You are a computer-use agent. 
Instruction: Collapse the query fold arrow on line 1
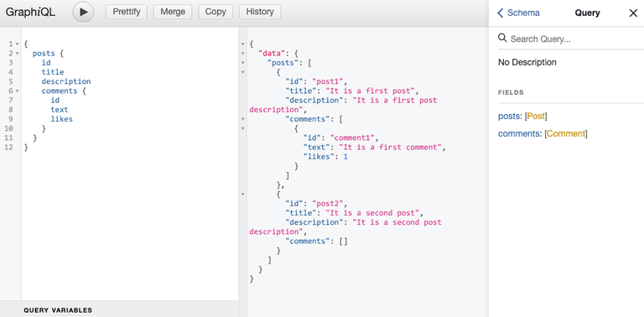point(18,44)
